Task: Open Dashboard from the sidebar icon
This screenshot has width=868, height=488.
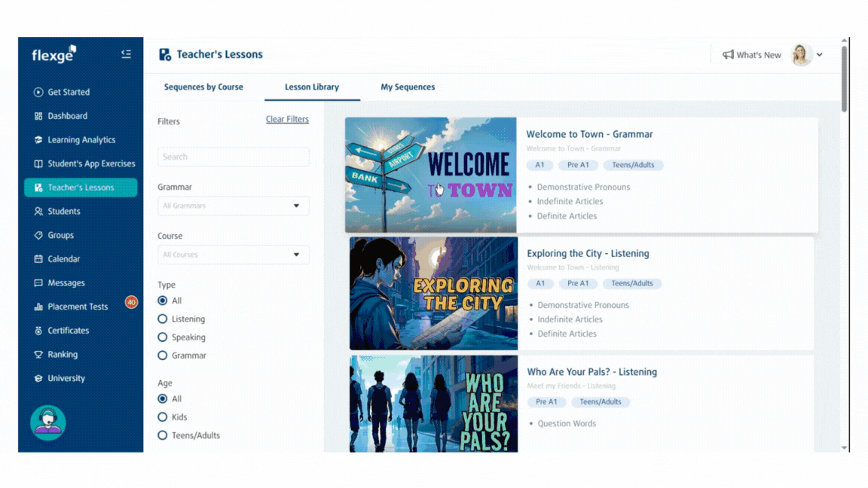Action: point(38,116)
